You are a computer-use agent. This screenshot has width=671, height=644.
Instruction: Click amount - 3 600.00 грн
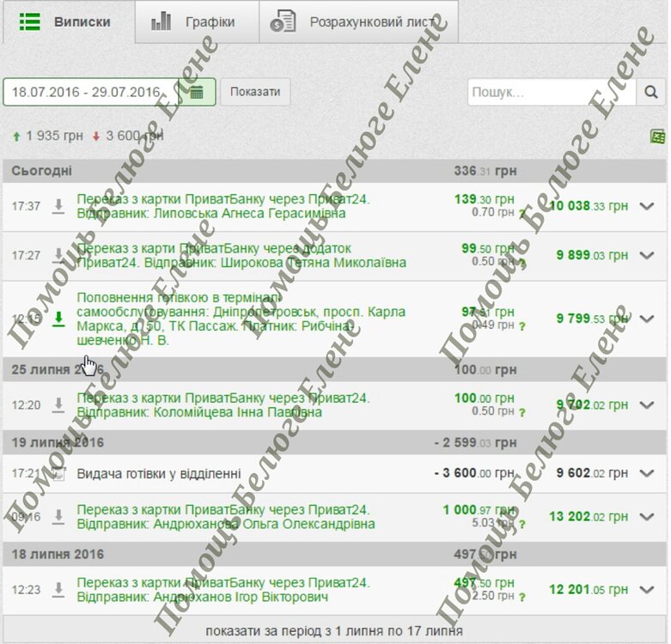(x=474, y=473)
